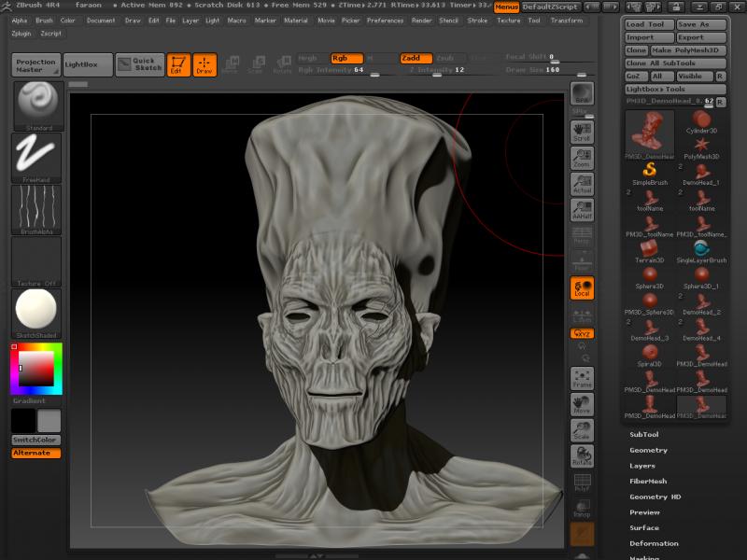This screenshot has height=560, width=747.
Task: Disable Local transformations toggle
Action: pyautogui.click(x=582, y=288)
